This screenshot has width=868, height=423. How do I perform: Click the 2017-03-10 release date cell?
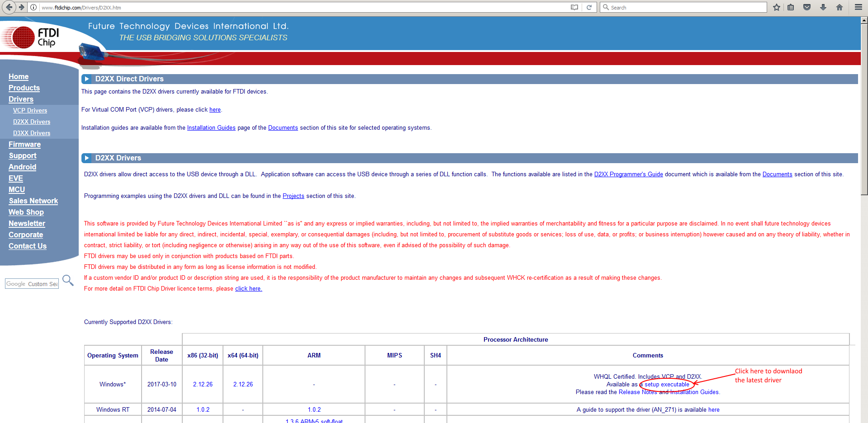coord(161,385)
